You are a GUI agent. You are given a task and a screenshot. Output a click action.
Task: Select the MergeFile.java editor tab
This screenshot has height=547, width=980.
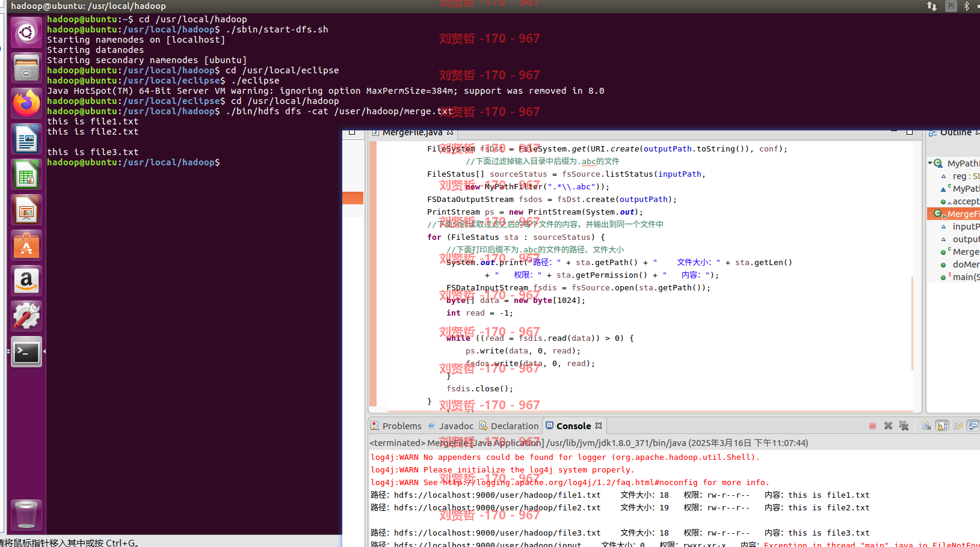413,132
